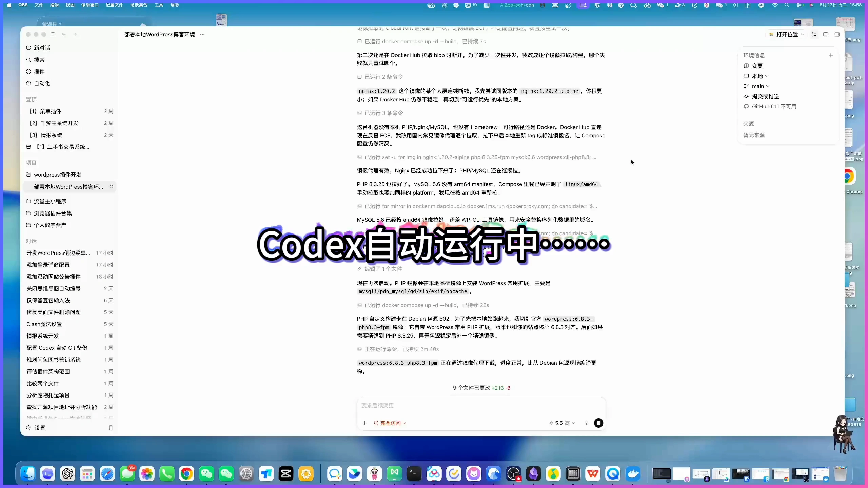
Task: Click the plus attach icon in composer
Action: coord(364,423)
